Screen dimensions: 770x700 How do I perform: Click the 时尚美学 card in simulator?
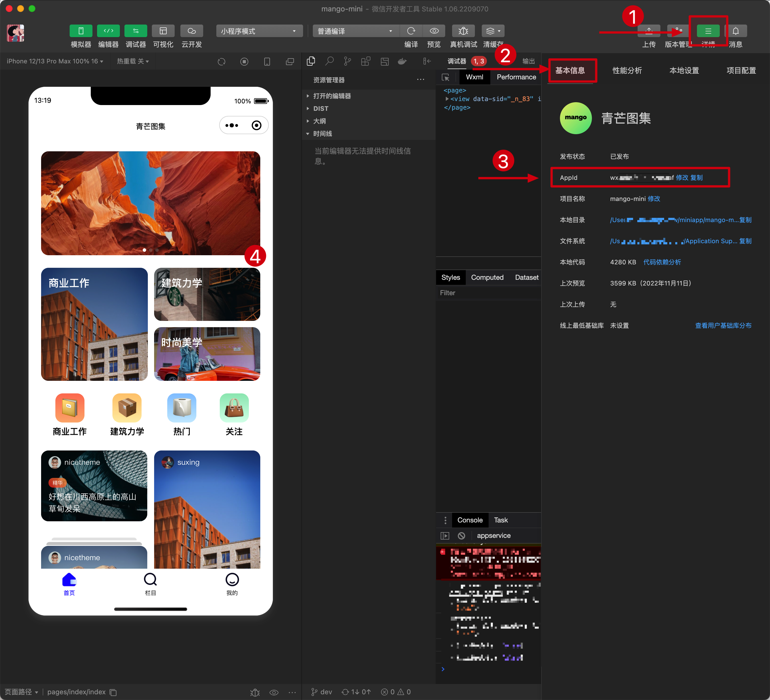coord(207,354)
